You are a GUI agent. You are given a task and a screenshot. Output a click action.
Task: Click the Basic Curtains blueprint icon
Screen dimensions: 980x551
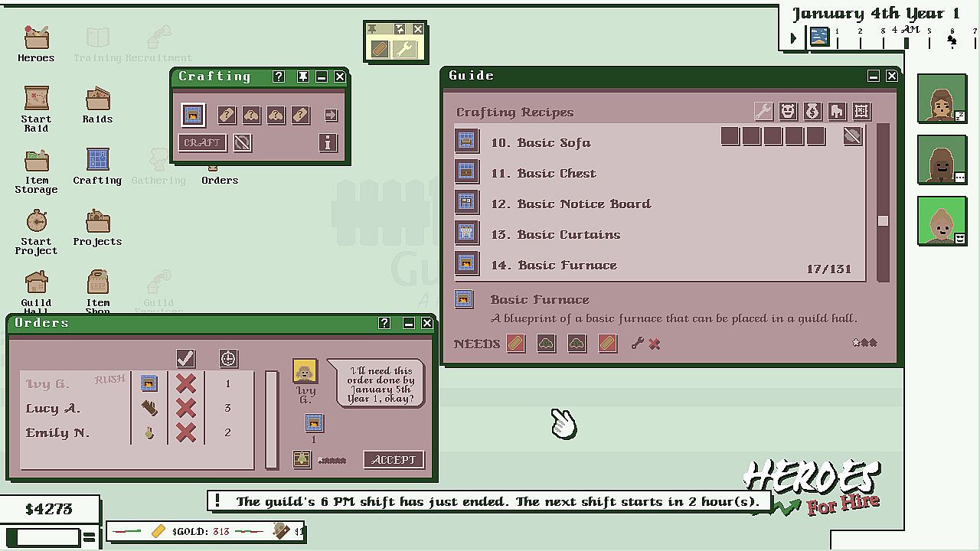(x=466, y=233)
